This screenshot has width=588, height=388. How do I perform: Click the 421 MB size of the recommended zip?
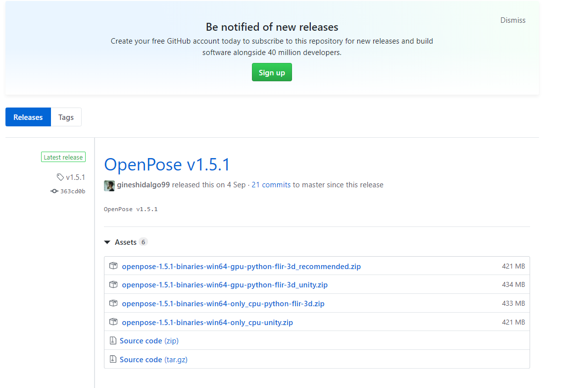click(x=513, y=266)
